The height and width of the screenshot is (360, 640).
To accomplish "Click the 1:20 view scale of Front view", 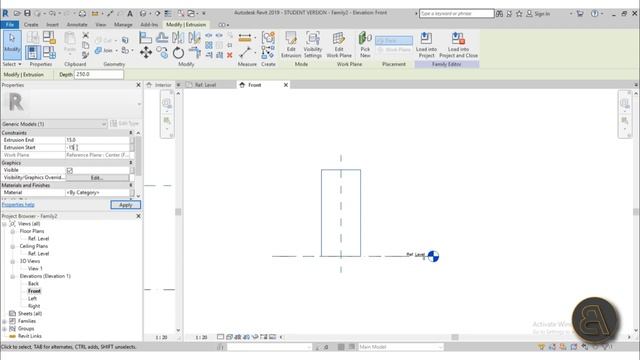I will (x=201, y=338).
